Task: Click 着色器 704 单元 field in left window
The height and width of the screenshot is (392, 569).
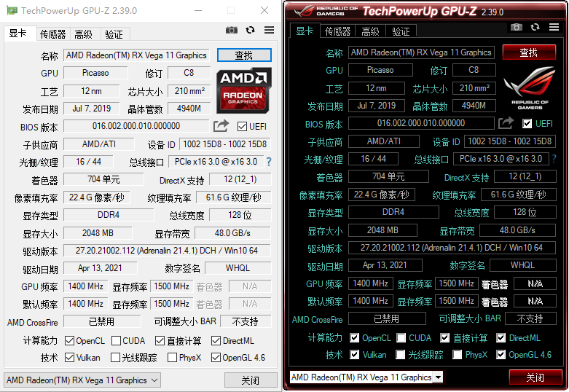Action: 103,179
